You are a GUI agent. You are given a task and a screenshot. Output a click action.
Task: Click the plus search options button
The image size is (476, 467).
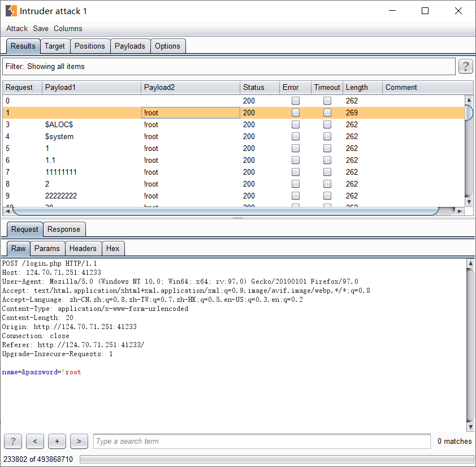pyautogui.click(x=57, y=441)
